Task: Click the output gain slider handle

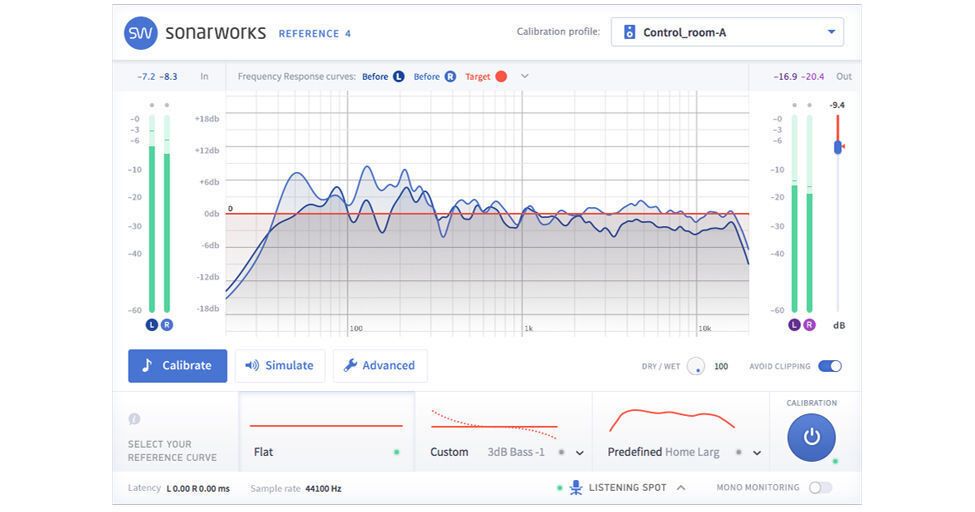Action: tap(838, 147)
